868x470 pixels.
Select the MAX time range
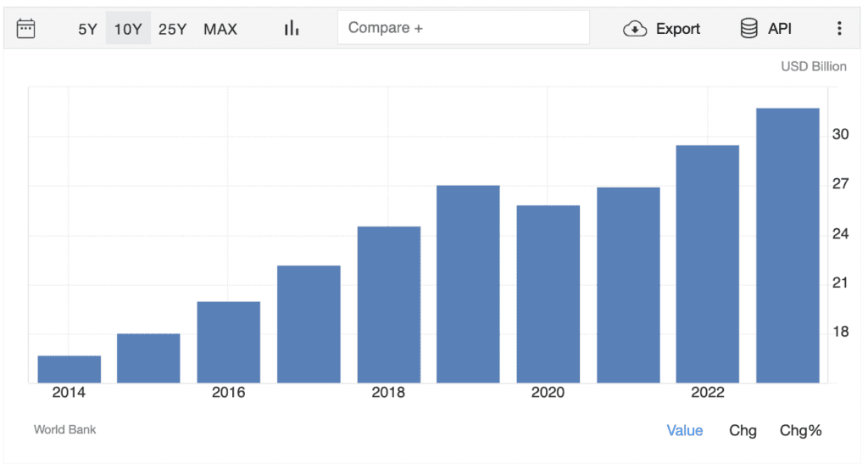point(220,29)
